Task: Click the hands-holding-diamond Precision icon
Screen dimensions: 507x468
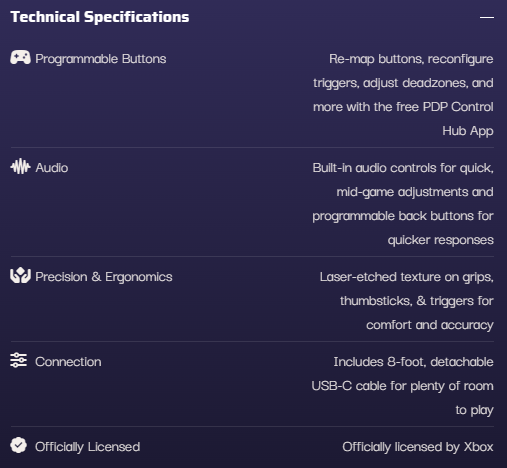Action: pyautogui.click(x=20, y=275)
